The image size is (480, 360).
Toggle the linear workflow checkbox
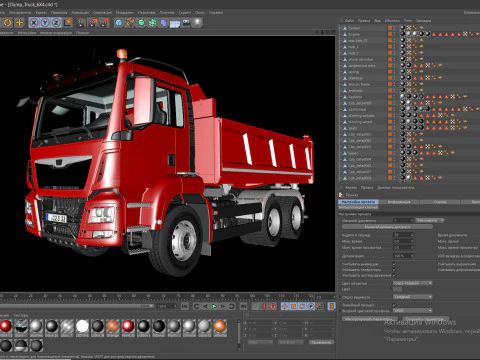coord(395,305)
